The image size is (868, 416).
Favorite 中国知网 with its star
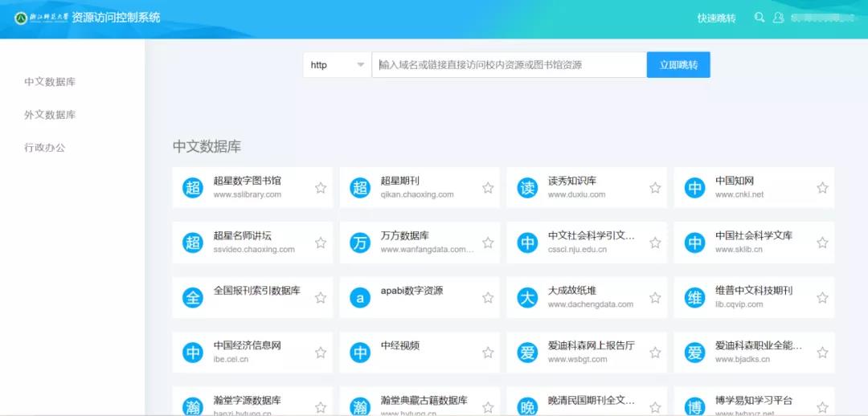coord(823,188)
